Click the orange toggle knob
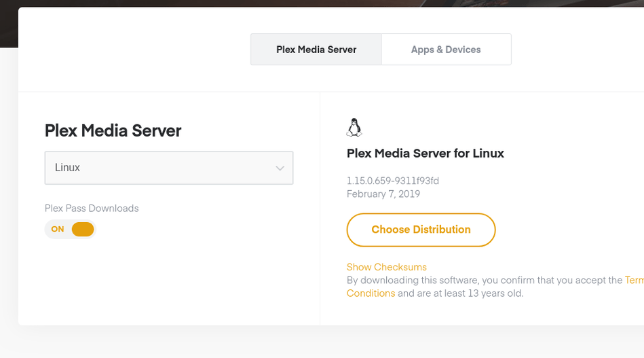 (82, 230)
